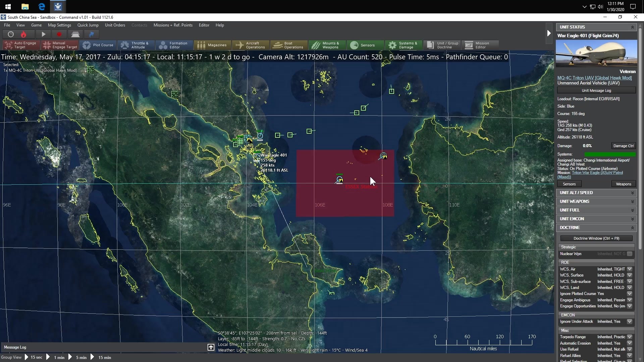Open Unit / Group Doctrine
Viewport: 644px width, 362px height.
[442, 45]
